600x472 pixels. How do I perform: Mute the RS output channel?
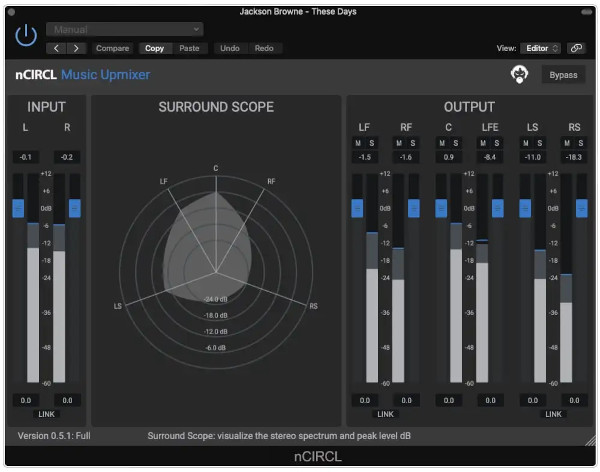(567, 143)
